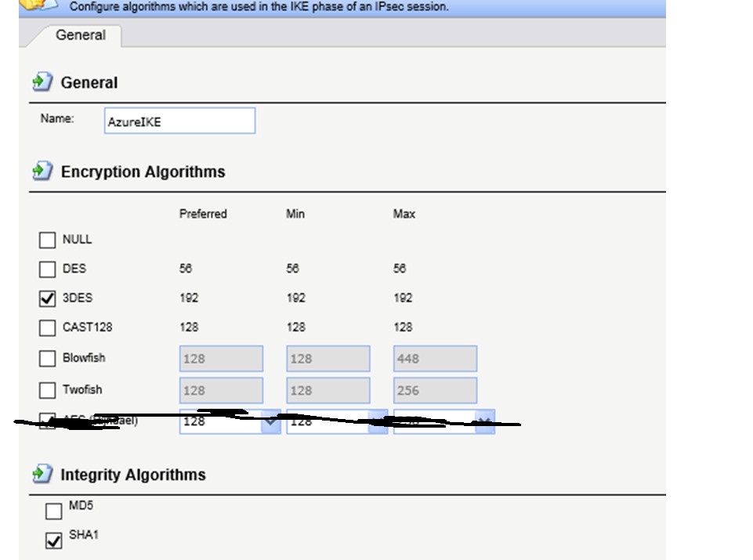
Task: Switch to the General tab
Action: pos(80,35)
